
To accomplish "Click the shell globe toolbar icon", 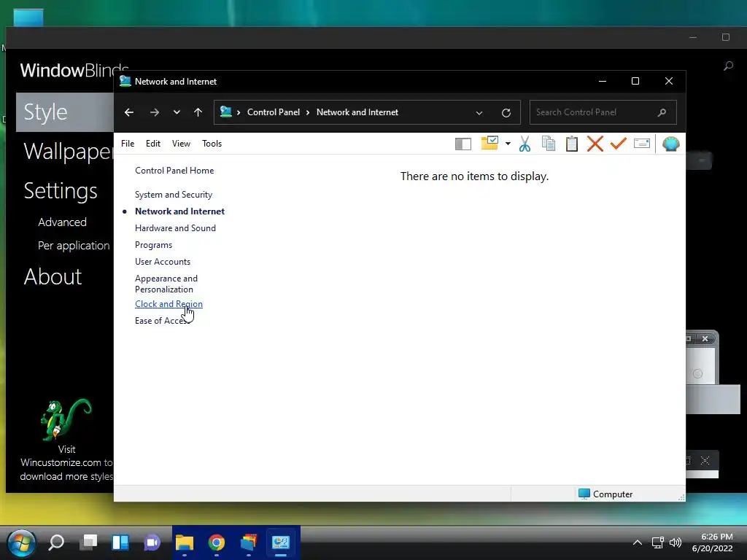I will click(x=671, y=144).
